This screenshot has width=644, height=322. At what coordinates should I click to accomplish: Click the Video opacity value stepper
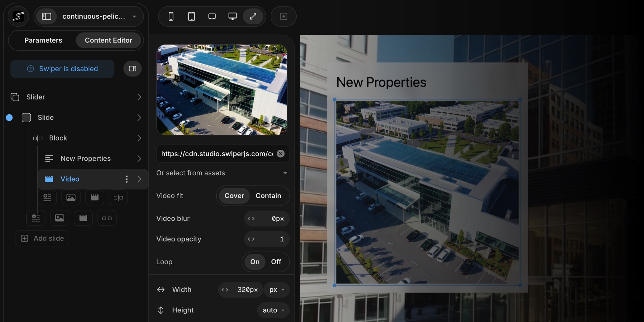(x=267, y=239)
